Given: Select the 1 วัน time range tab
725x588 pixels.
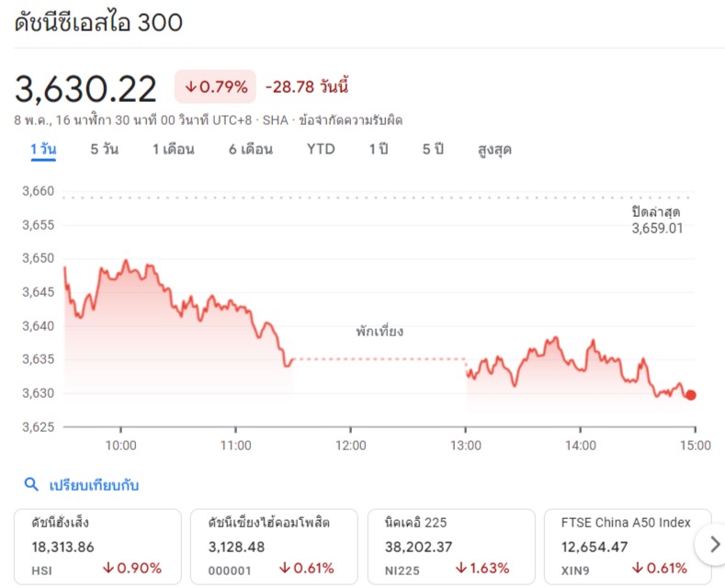Looking at the screenshot, I should pyautogui.click(x=43, y=149).
